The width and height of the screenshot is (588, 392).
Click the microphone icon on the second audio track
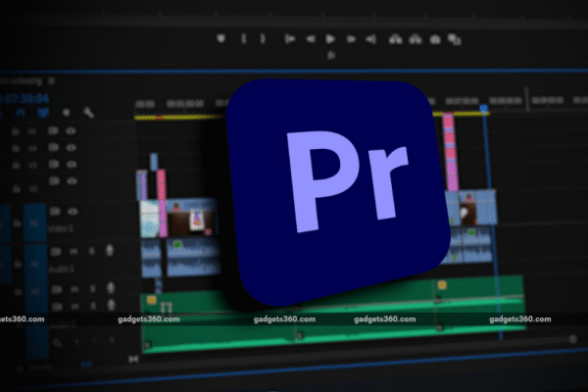click(110, 288)
